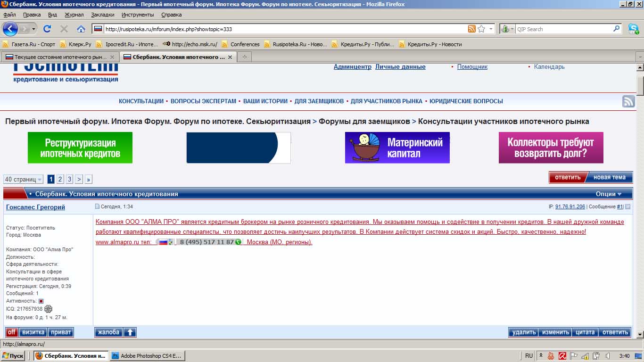Switch to the Текущее состояние ипотечного рынка tab
The width and height of the screenshot is (644, 362).
click(59, 57)
